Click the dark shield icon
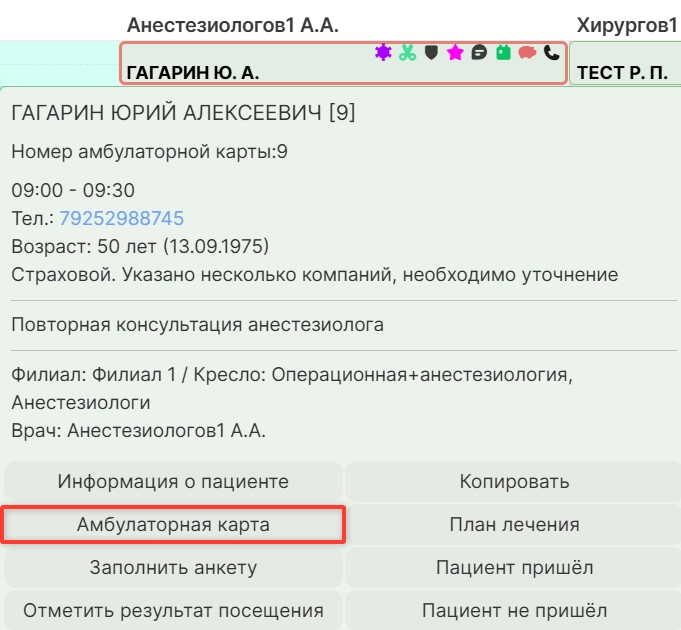This screenshot has width=681, height=630. tap(431, 53)
